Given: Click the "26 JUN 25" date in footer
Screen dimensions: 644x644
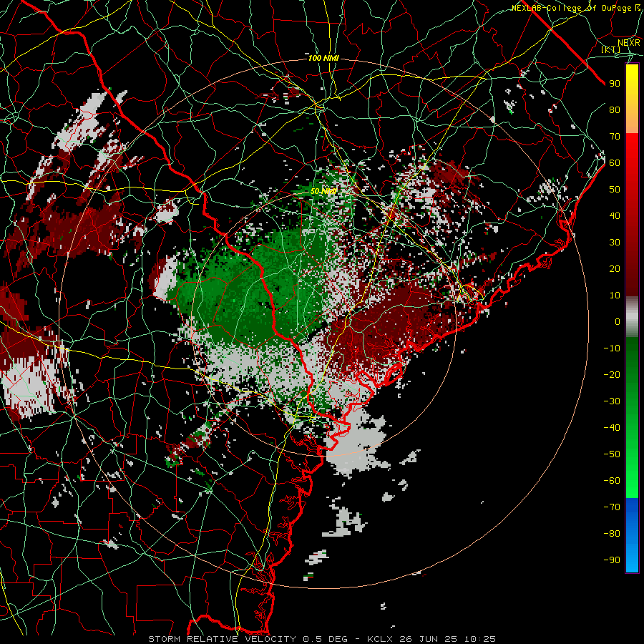Looking at the screenshot, I should (429, 639).
